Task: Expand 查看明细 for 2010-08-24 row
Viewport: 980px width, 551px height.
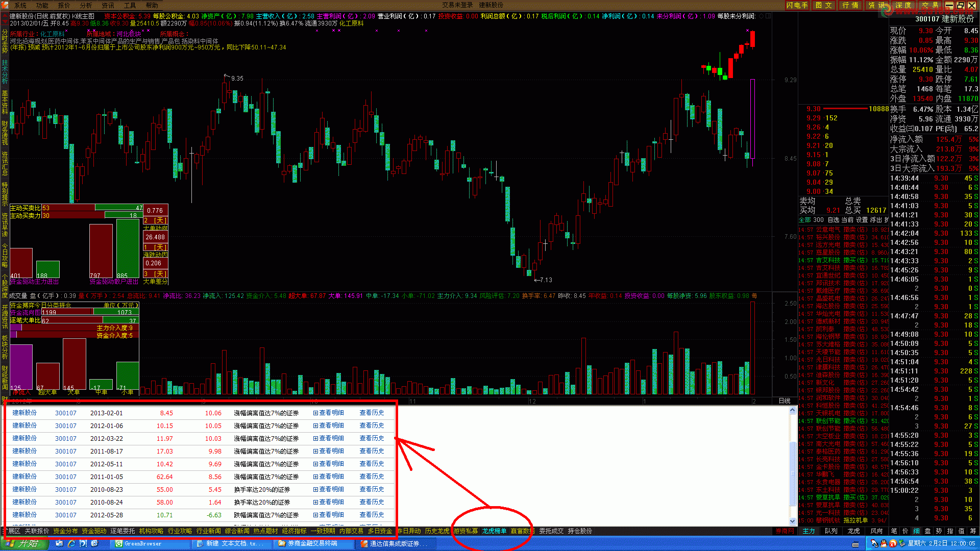Action: point(329,502)
